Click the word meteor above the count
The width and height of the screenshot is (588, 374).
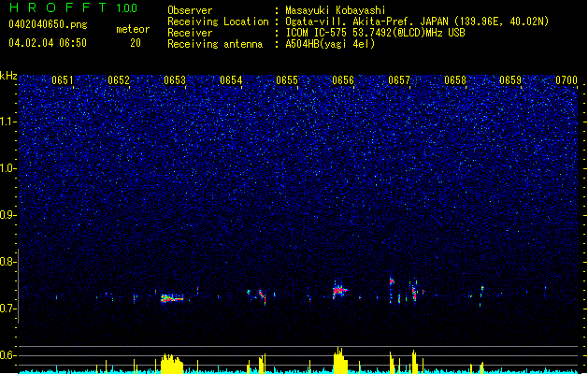pyautogui.click(x=133, y=29)
